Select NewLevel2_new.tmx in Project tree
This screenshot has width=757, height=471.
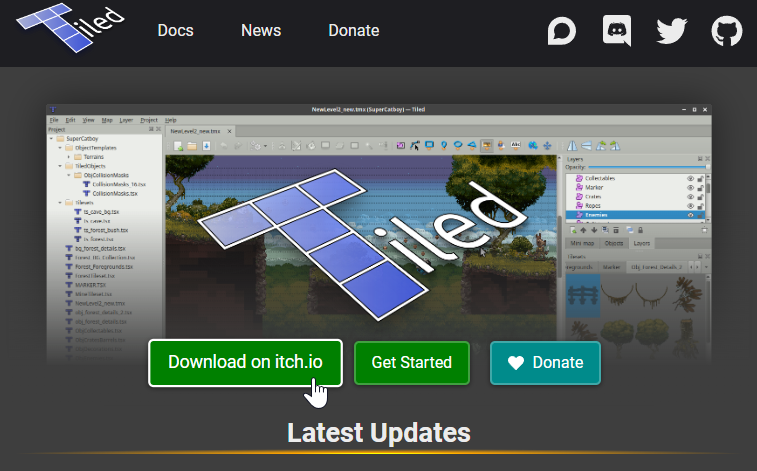click(x=100, y=304)
